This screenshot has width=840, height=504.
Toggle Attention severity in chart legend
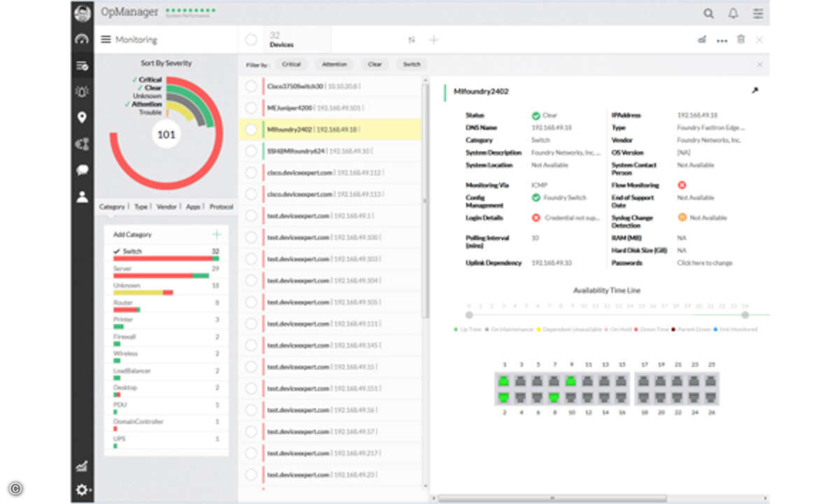point(147,104)
